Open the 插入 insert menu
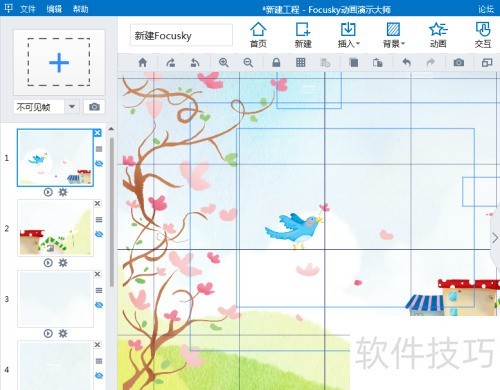This screenshot has width=500, height=390. click(348, 35)
